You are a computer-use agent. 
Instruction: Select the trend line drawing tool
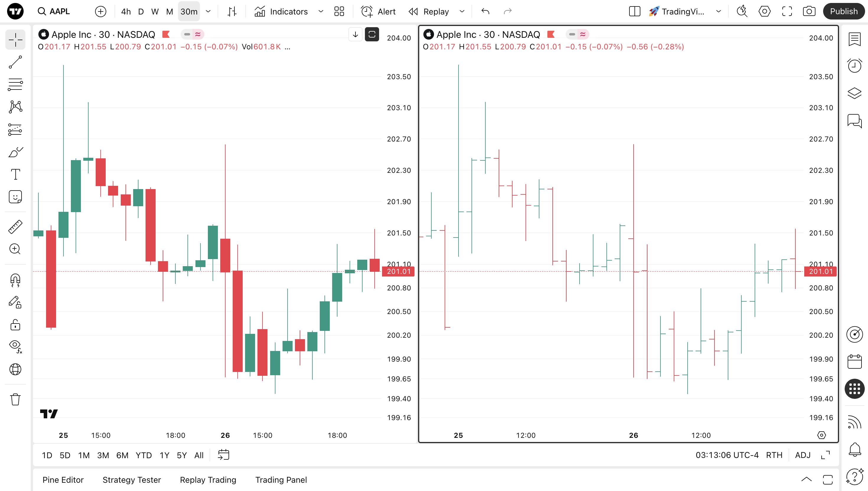pyautogui.click(x=15, y=62)
